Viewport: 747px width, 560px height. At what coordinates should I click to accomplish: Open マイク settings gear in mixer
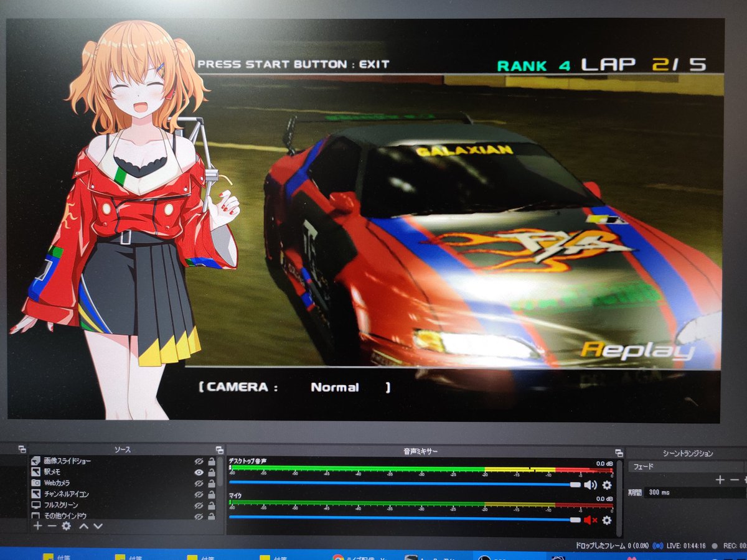(607, 520)
